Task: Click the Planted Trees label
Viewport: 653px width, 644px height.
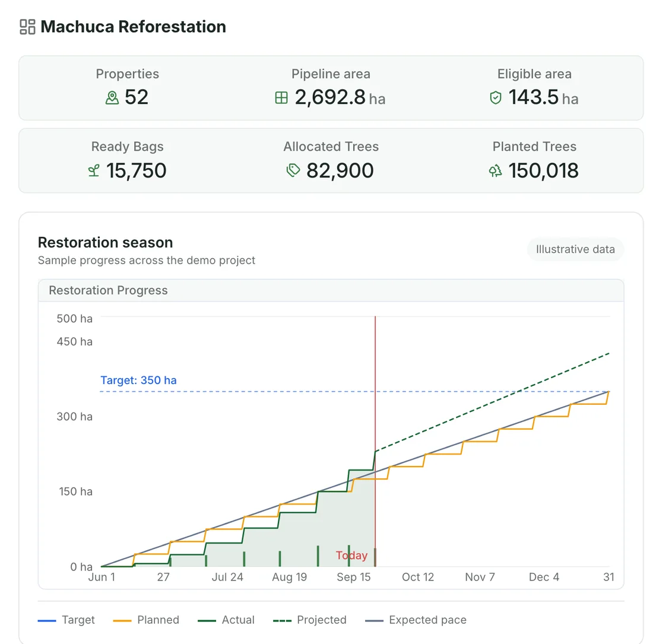Action: [534, 147]
